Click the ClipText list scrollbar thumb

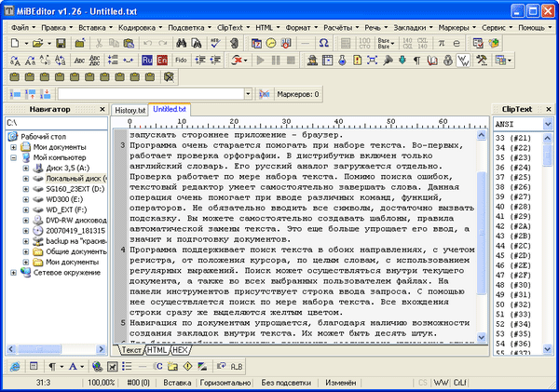(548, 155)
